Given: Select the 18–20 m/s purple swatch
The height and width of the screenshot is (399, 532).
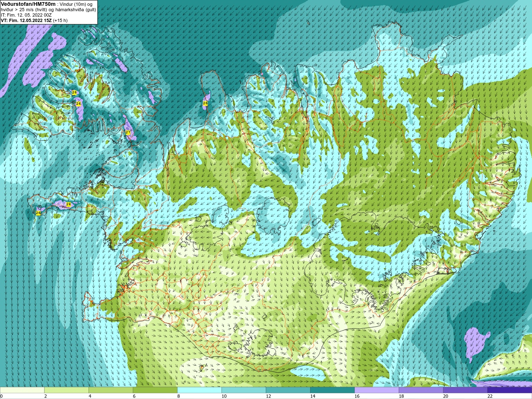Looking at the screenshot, I should (421, 390).
